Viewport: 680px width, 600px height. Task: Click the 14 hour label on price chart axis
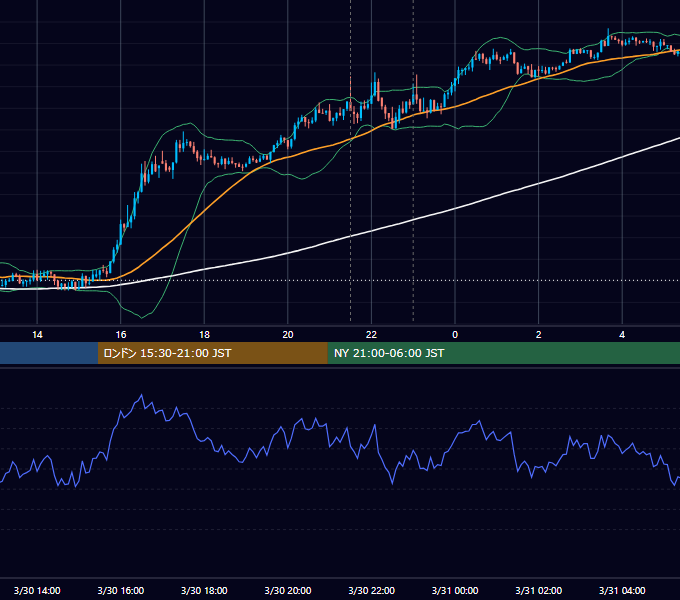[x=37, y=335]
